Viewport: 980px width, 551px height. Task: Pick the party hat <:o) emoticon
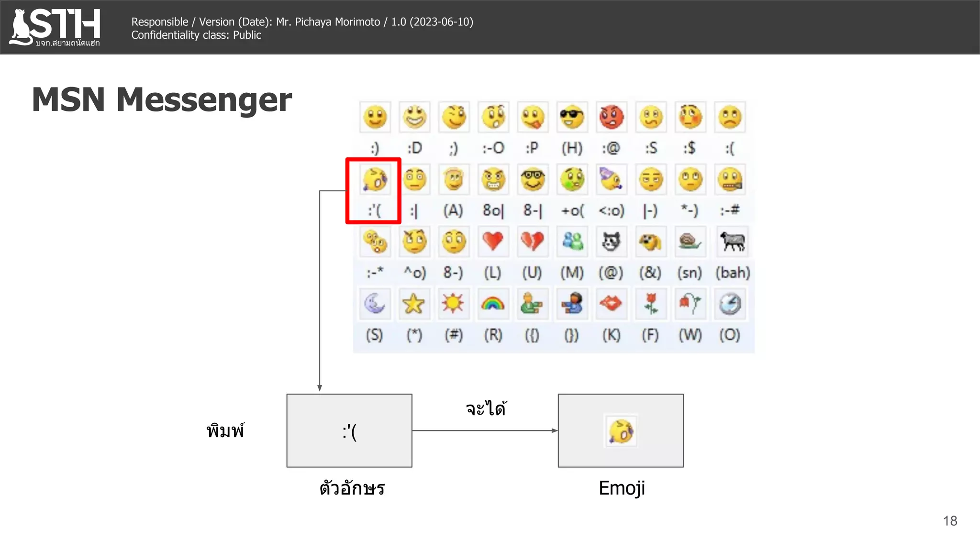(612, 179)
